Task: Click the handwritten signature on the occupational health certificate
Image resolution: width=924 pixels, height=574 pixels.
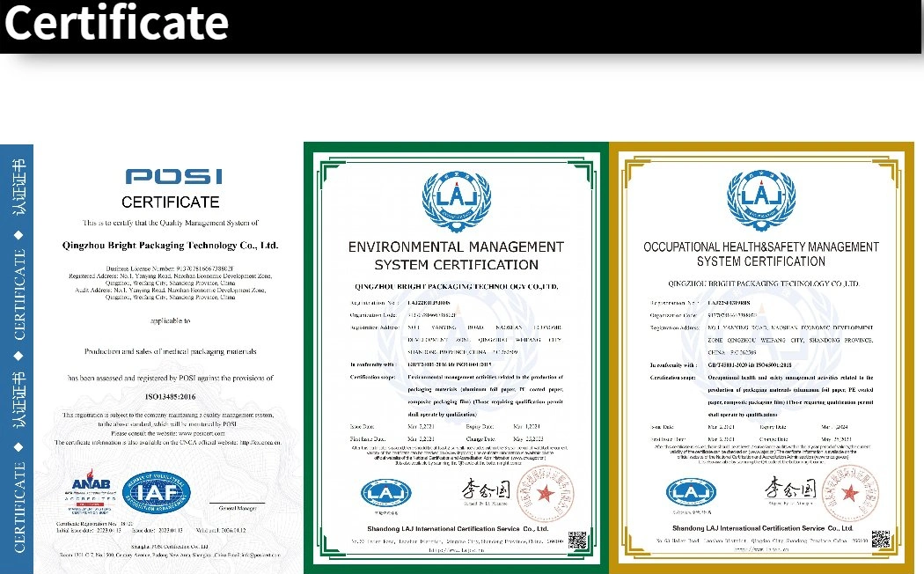Action: (x=790, y=489)
